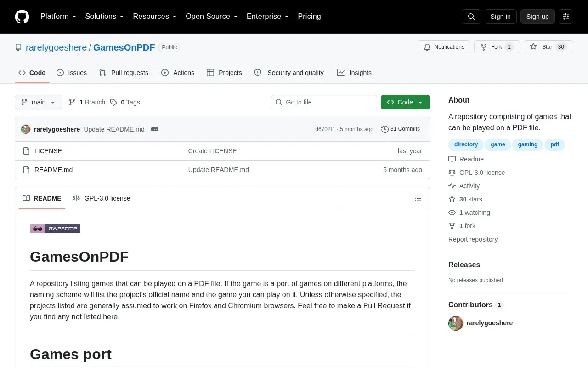
Task: Open contributor rarelygoeshere avatar in sidebar
Action: [x=456, y=323]
